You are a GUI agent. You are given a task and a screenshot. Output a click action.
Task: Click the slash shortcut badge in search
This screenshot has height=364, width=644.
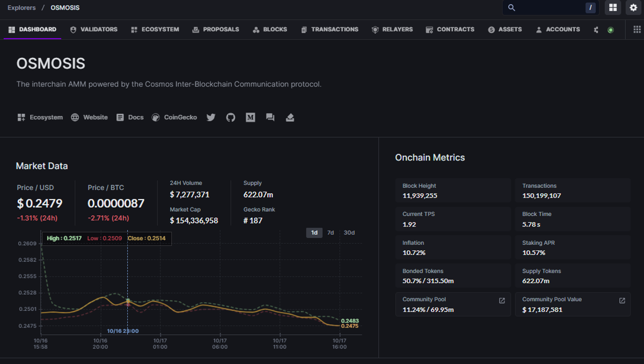[x=590, y=8]
